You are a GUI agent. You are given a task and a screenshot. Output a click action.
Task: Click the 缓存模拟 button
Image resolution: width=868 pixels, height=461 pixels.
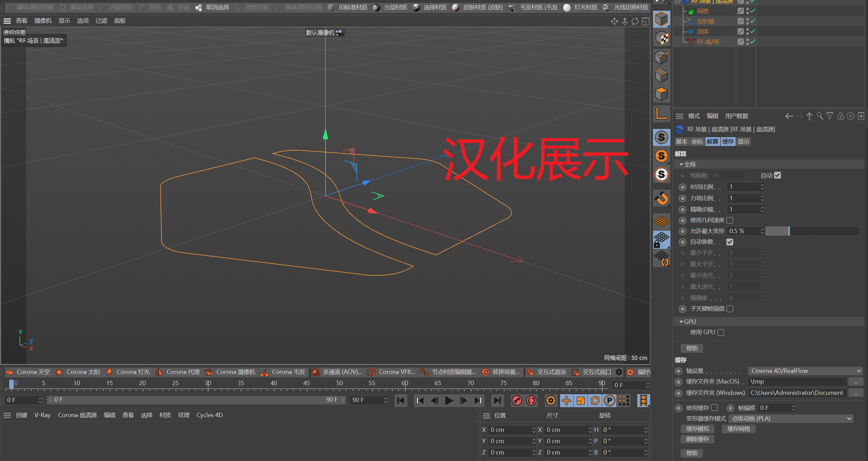pos(697,429)
